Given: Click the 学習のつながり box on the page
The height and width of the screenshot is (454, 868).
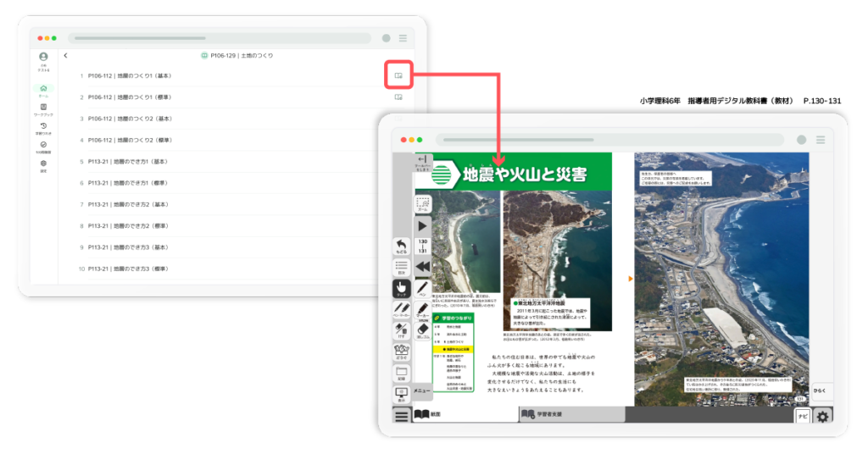Looking at the screenshot, I should pyautogui.click(x=453, y=352).
